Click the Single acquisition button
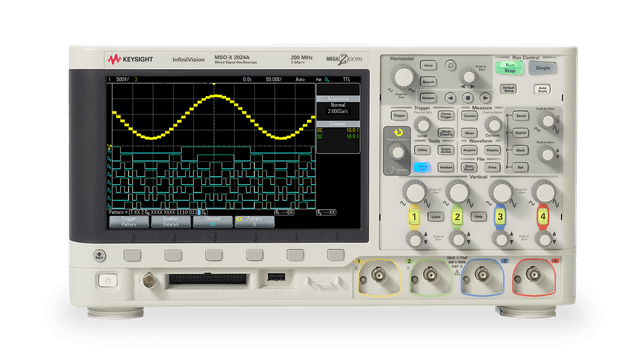Screen dimensions: 640x360 pyautogui.click(x=542, y=68)
